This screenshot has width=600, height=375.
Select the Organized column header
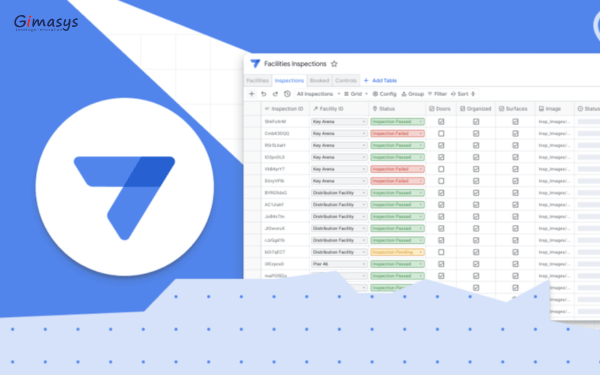click(475, 109)
